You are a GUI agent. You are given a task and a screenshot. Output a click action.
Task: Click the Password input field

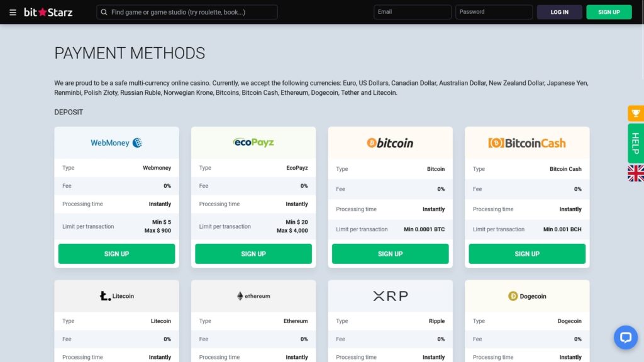494,12
